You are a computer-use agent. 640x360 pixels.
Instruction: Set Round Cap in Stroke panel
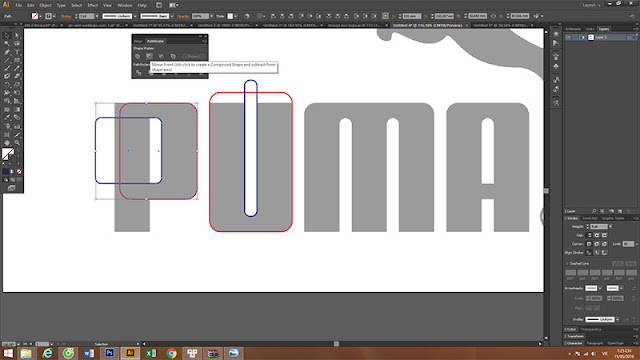click(597, 235)
